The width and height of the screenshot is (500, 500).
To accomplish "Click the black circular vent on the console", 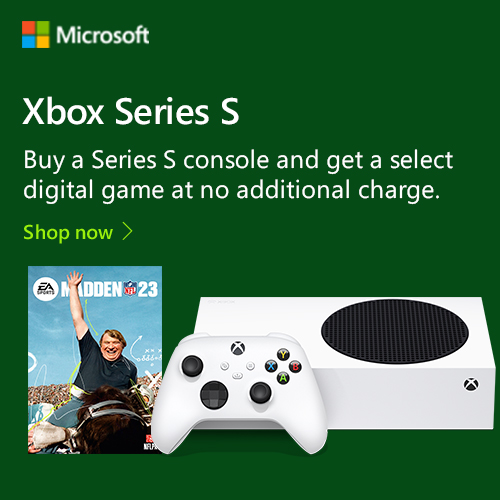I will 395,331.
